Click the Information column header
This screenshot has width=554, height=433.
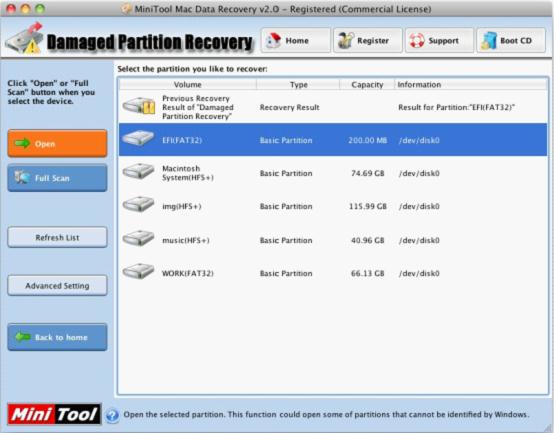(471, 84)
